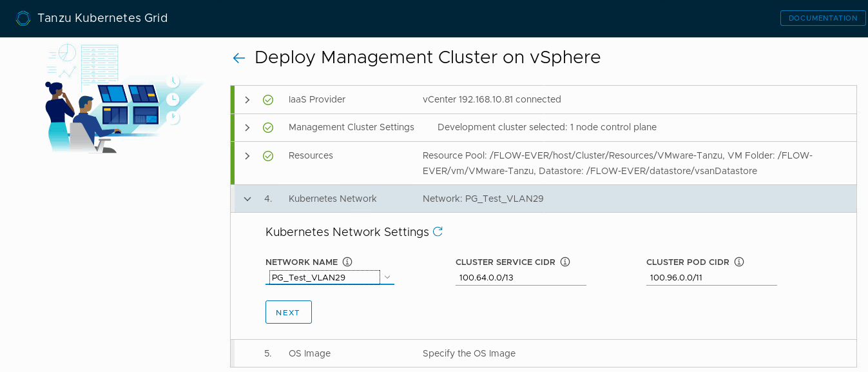The width and height of the screenshot is (868, 372).
Task: Click the back arrow beside the page title
Action: [239, 58]
